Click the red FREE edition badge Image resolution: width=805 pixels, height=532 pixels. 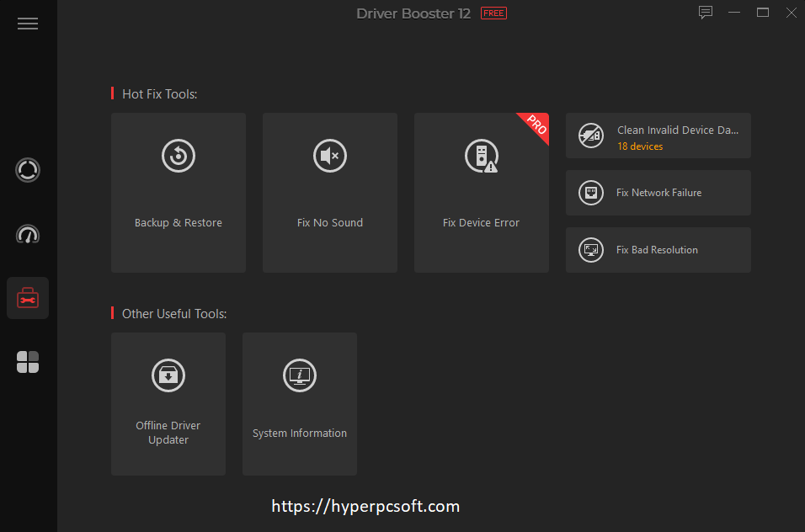coord(494,13)
